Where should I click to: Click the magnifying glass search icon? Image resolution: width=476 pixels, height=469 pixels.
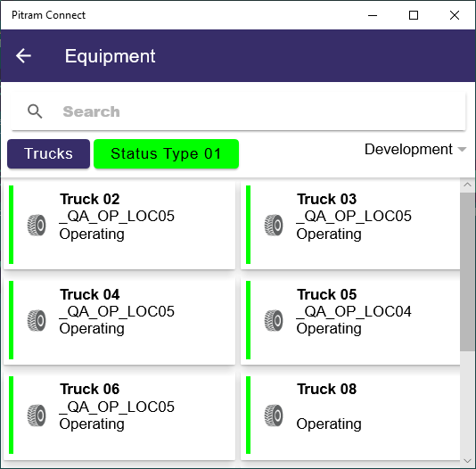[x=35, y=111]
